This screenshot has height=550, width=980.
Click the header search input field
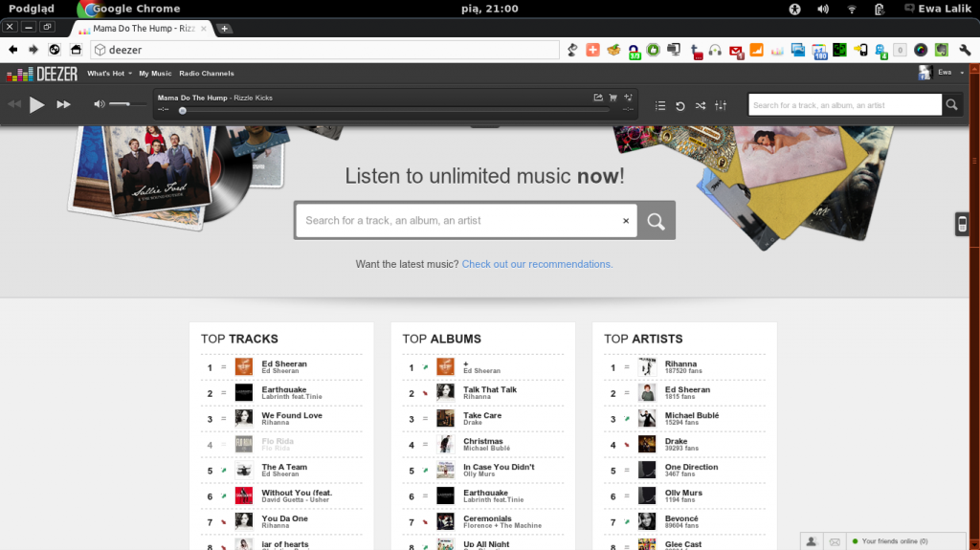[x=845, y=105]
